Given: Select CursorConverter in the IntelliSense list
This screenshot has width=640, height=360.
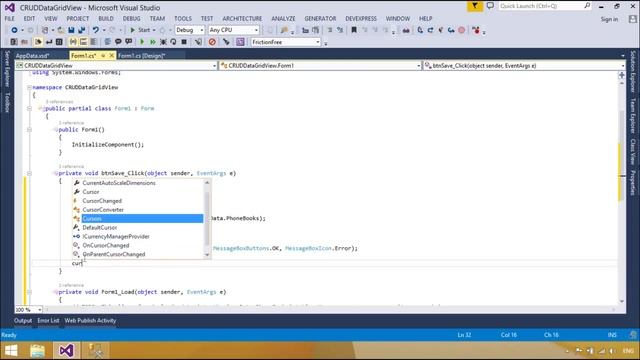Looking at the screenshot, I should 138,210.
